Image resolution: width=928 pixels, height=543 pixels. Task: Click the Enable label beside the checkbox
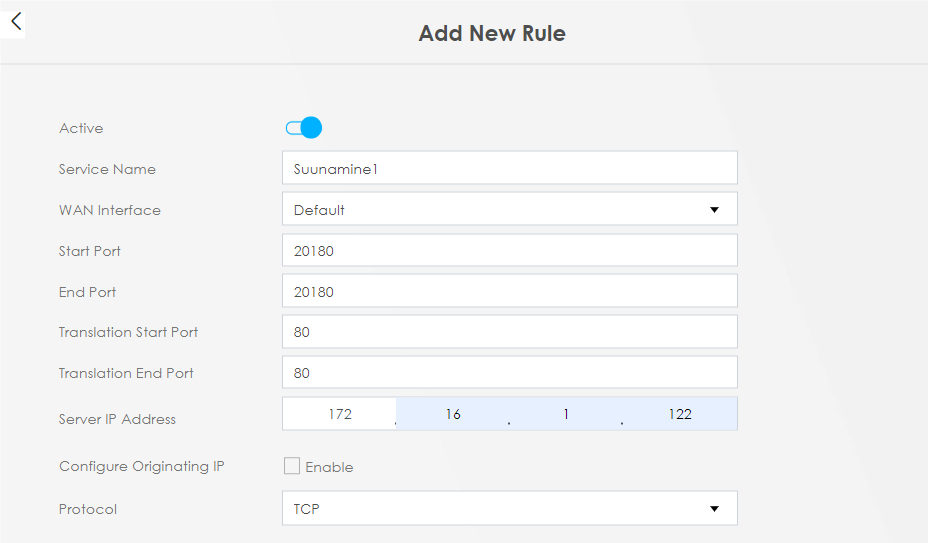pyautogui.click(x=329, y=467)
